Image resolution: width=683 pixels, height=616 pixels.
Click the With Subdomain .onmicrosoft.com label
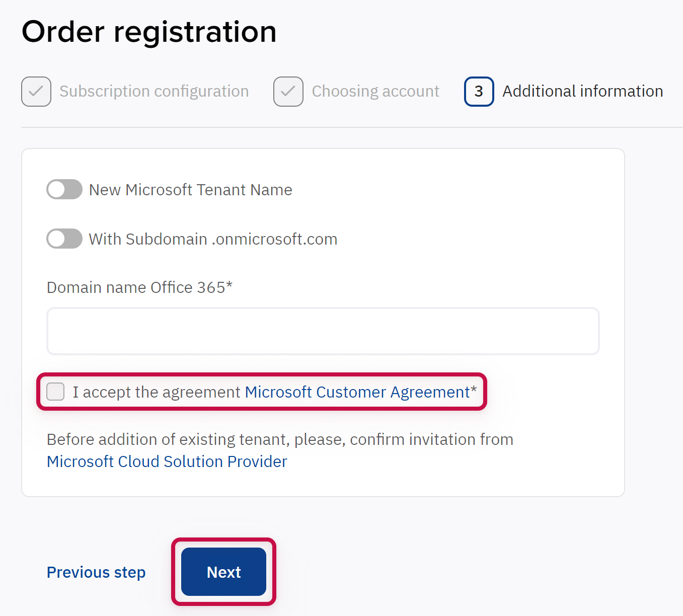point(213,239)
